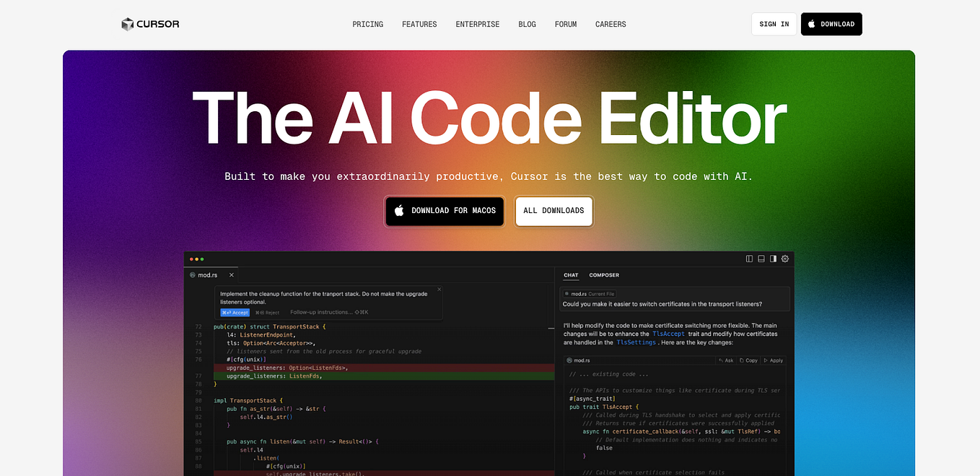Click DOWNLOAD FOR MACOS
The width and height of the screenshot is (980, 476).
[x=444, y=211]
